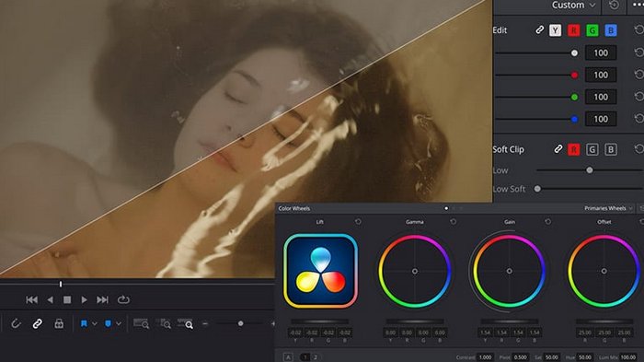Click the green intensity 100 field
Viewport: 644px width, 362px height.
coord(601,97)
